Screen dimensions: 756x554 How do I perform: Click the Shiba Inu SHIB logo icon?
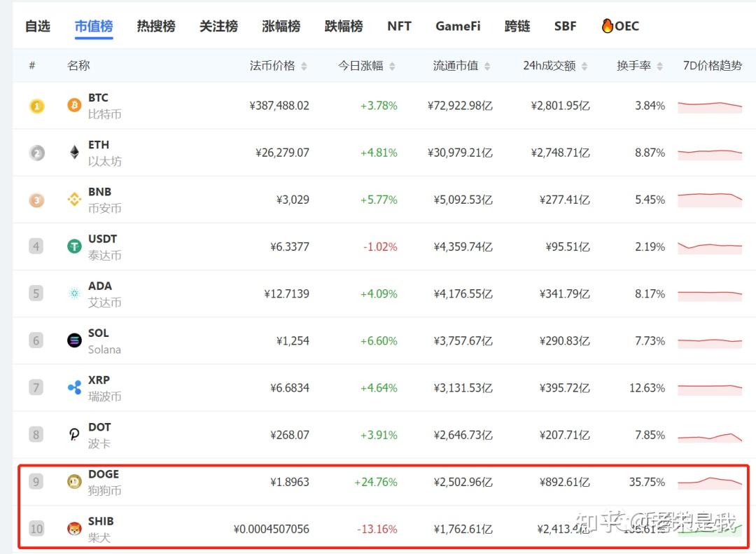tap(74, 529)
